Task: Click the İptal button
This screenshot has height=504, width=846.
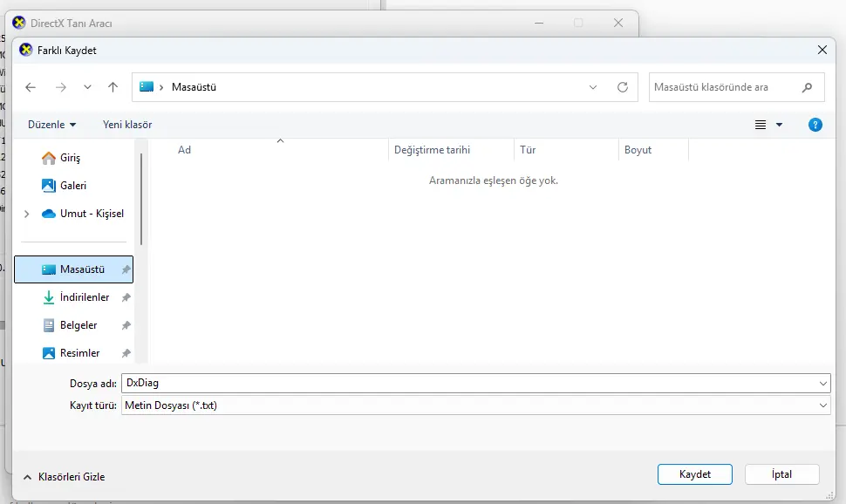Action: (781, 474)
